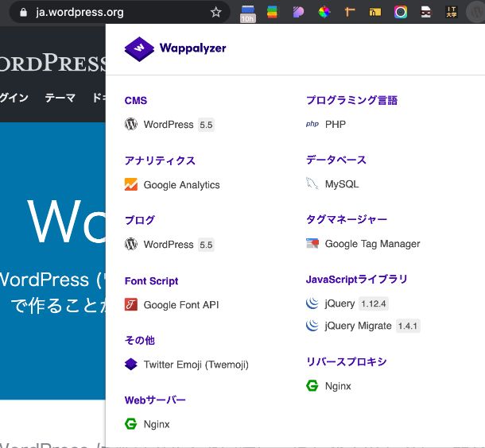Open the multicolor striped extension icon

click(x=272, y=13)
